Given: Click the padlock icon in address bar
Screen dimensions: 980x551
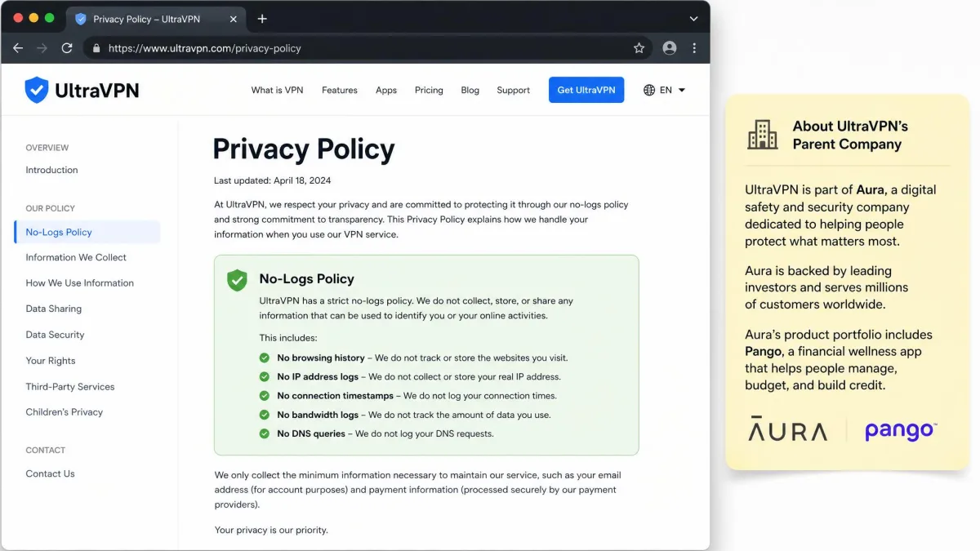Looking at the screenshot, I should click(96, 48).
